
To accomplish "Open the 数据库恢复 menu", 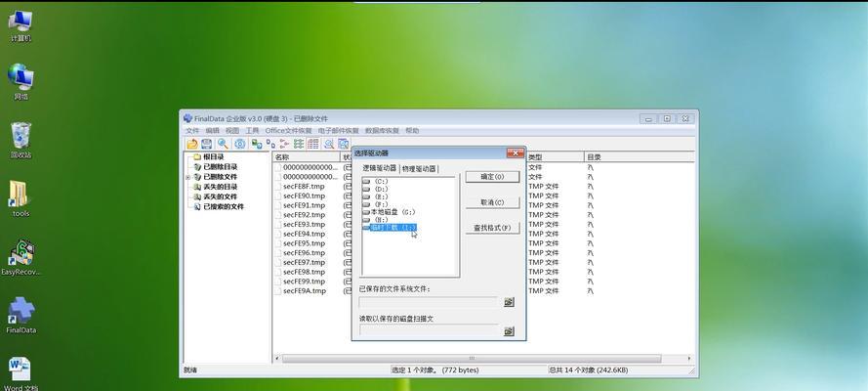I will [x=382, y=131].
